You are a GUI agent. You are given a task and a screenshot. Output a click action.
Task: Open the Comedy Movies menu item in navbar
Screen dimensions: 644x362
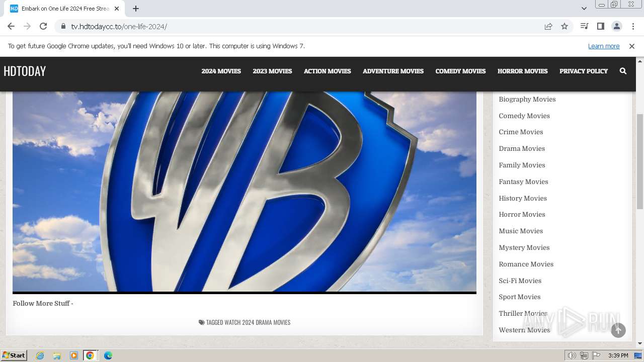(460, 71)
